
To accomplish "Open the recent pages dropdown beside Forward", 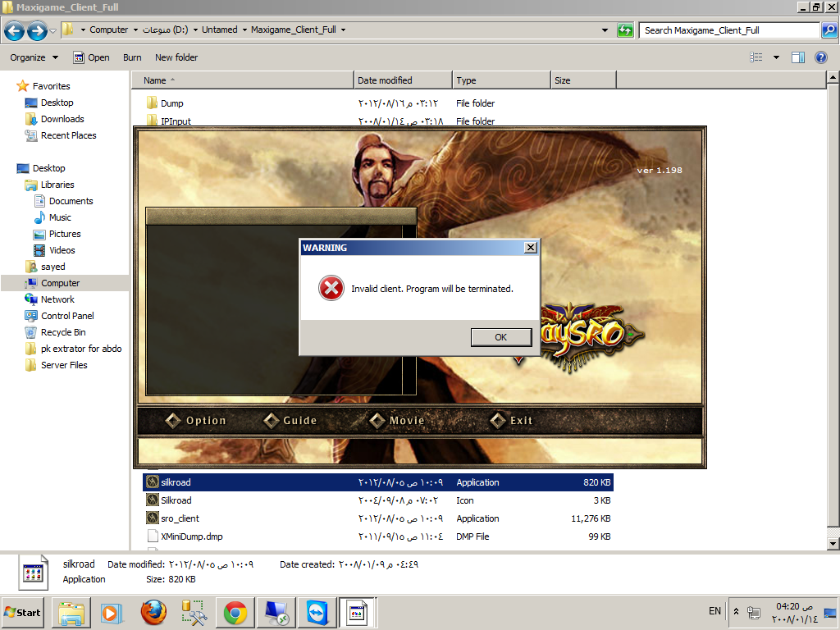I will click(52, 30).
